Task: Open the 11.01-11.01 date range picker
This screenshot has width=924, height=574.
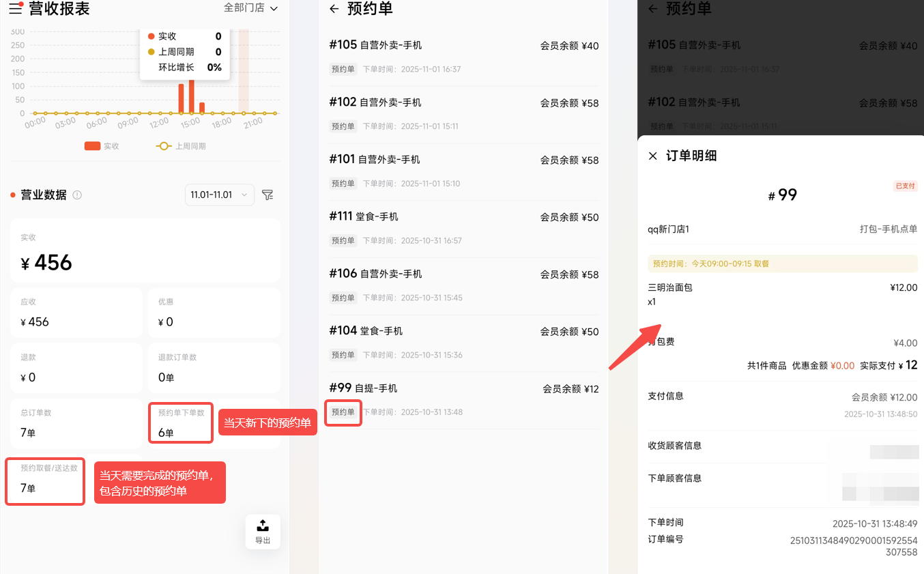Action: click(x=219, y=195)
